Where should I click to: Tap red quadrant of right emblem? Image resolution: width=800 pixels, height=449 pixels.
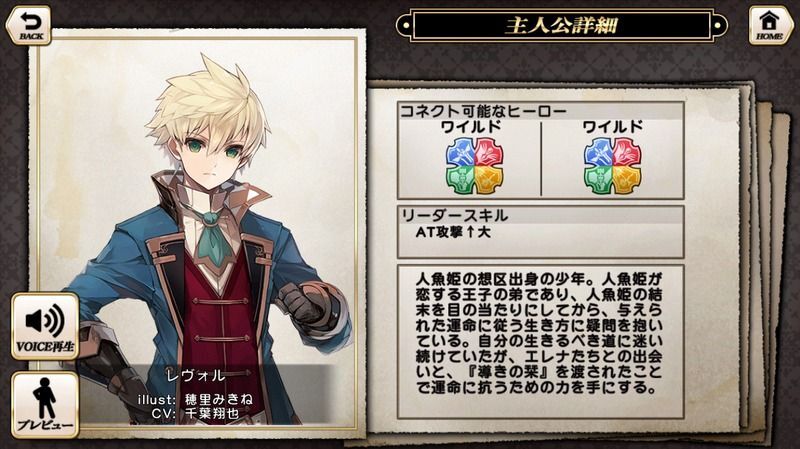[x=627, y=152]
